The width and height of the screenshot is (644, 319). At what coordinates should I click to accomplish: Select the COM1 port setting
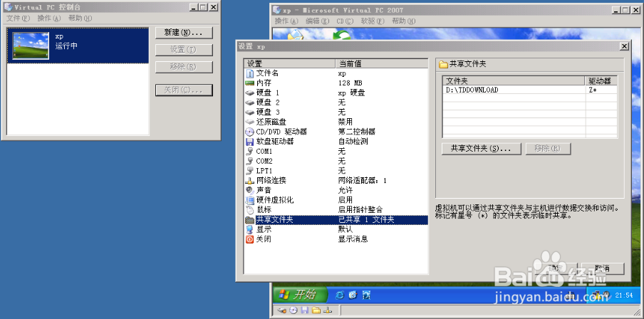point(336,151)
